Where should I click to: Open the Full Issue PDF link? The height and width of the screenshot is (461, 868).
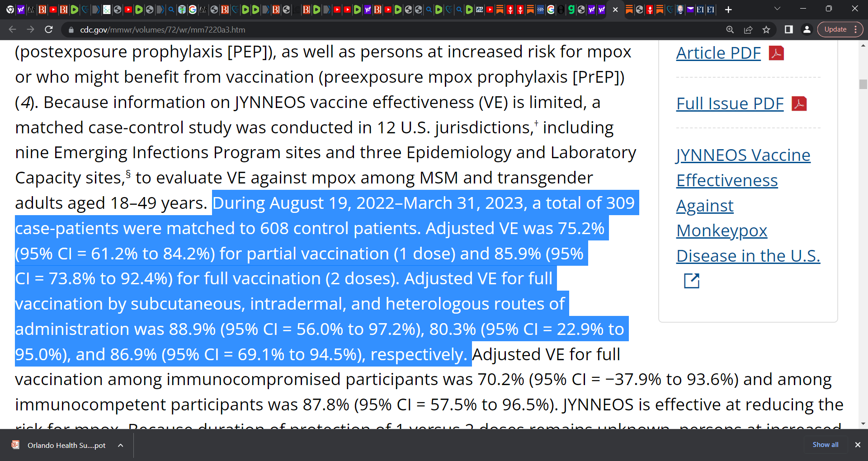(x=730, y=104)
